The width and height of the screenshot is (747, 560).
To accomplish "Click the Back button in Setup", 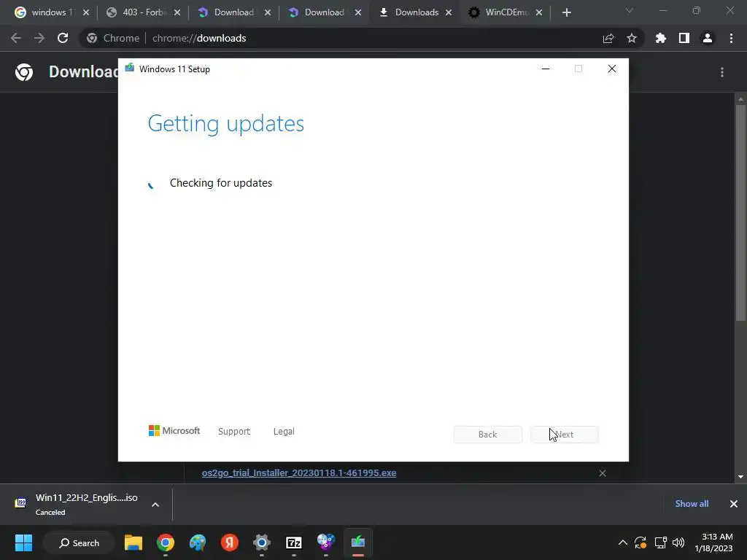I will (x=488, y=435).
